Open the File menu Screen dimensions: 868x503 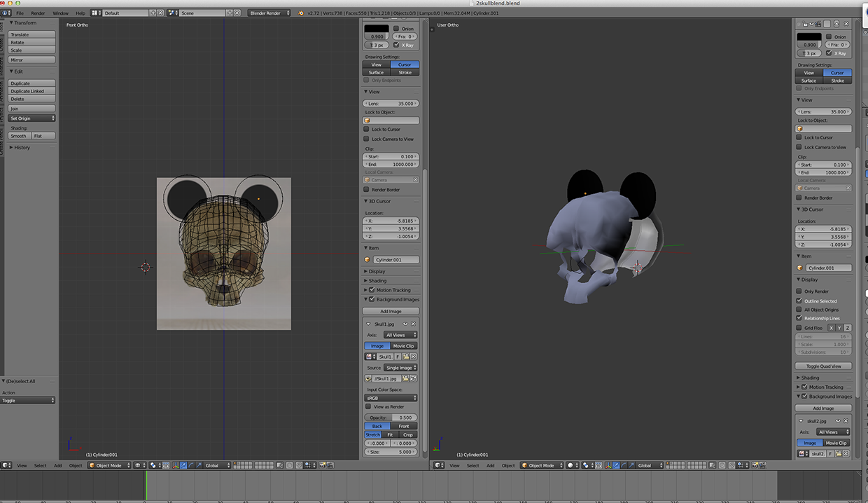(19, 13)
